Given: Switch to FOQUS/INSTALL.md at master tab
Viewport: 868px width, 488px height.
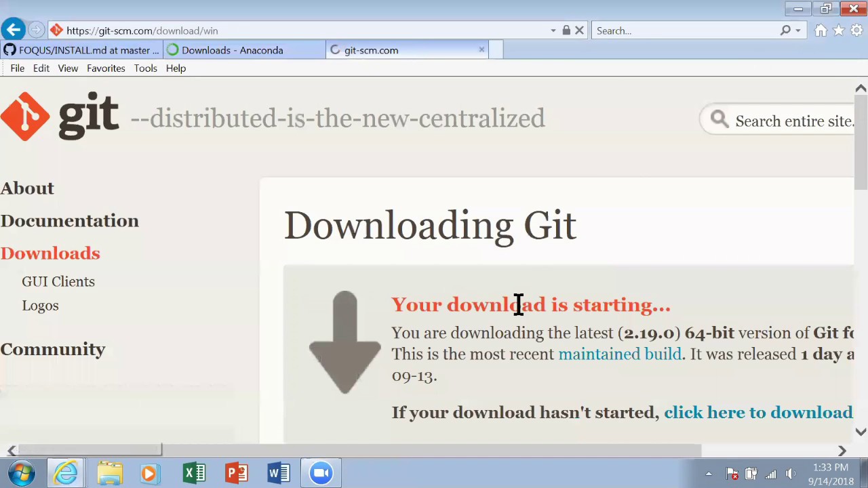Looking at the screenshot, I should pyautogui.click(x=81, y=50).
